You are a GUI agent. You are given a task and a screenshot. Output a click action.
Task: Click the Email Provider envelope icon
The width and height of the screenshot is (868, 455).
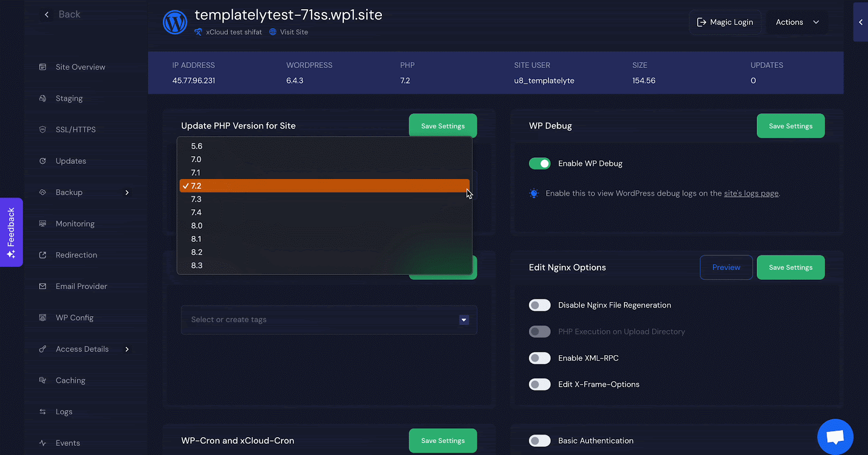click(43, 286)
